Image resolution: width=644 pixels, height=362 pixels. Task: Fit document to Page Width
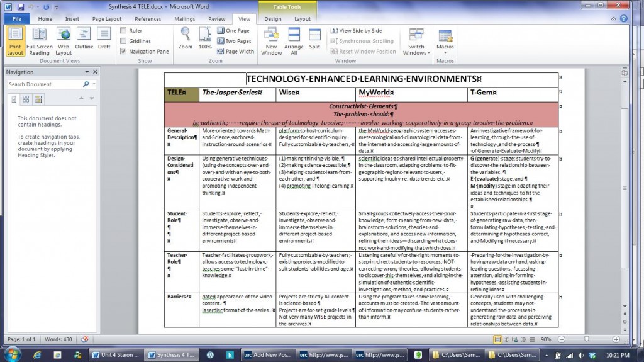point(235,52)
